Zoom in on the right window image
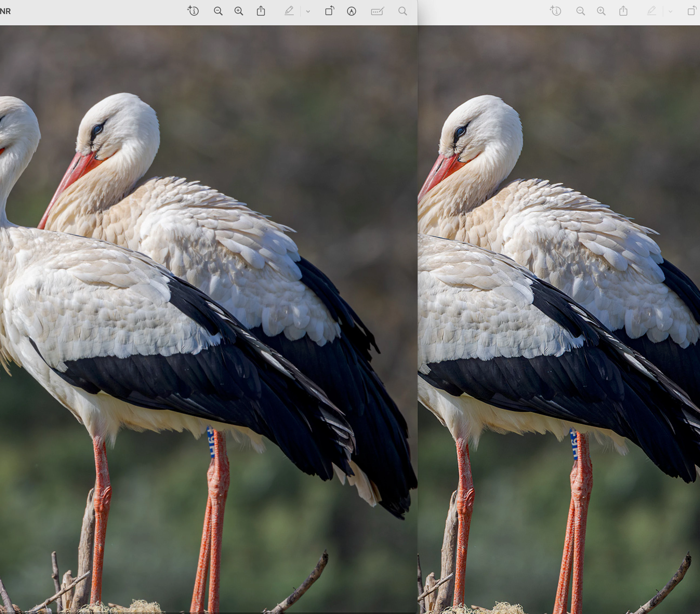The height and width of the screenshot is (614, 700). pyautogui.click(x=601, y=11)
